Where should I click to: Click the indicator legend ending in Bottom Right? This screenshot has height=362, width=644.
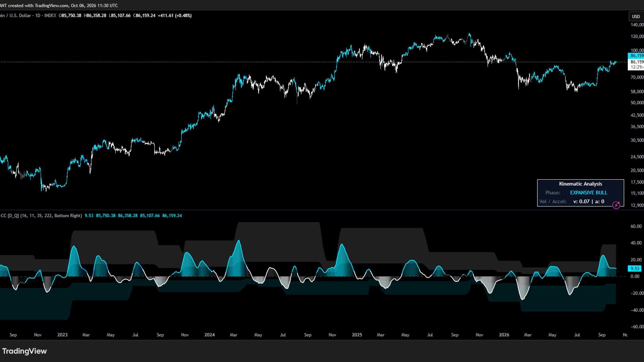click(x=41, y=216)
